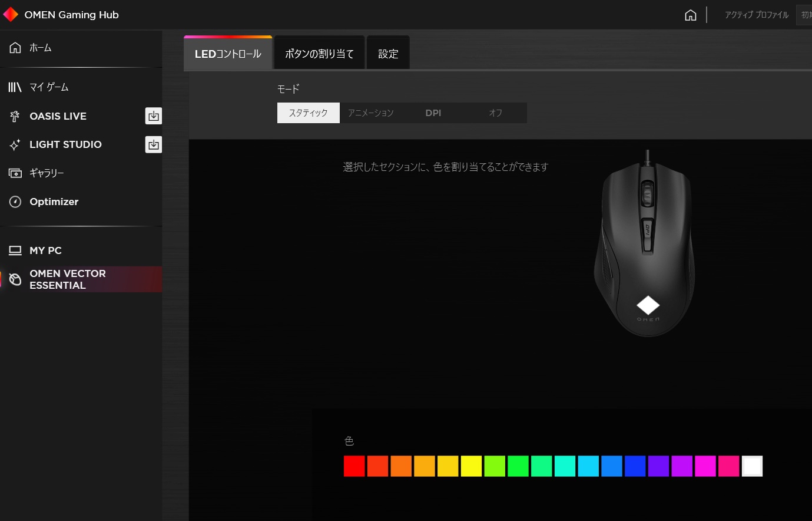Pick the turquoise color swatch
The width and height of the screenshot is (812, 521).
(565, 466)
